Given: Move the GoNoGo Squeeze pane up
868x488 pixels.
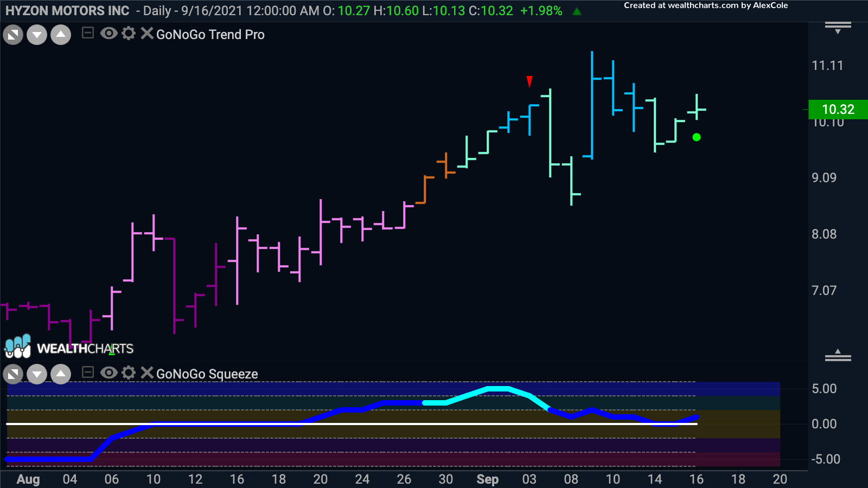Looking at the screenshot, I should pyautogui.click(x=61, y=374).
